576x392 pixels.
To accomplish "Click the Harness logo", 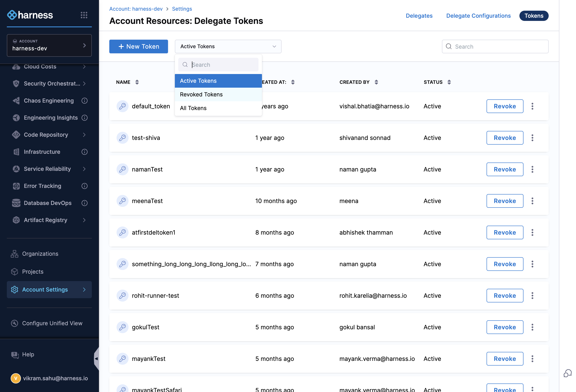I will click(30, 15).
